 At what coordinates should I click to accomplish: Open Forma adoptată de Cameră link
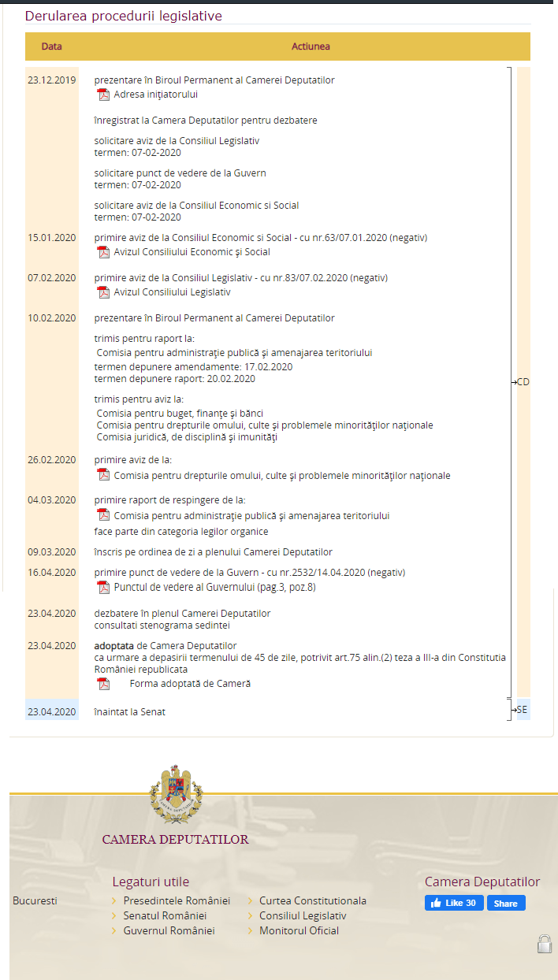point(190,684)
